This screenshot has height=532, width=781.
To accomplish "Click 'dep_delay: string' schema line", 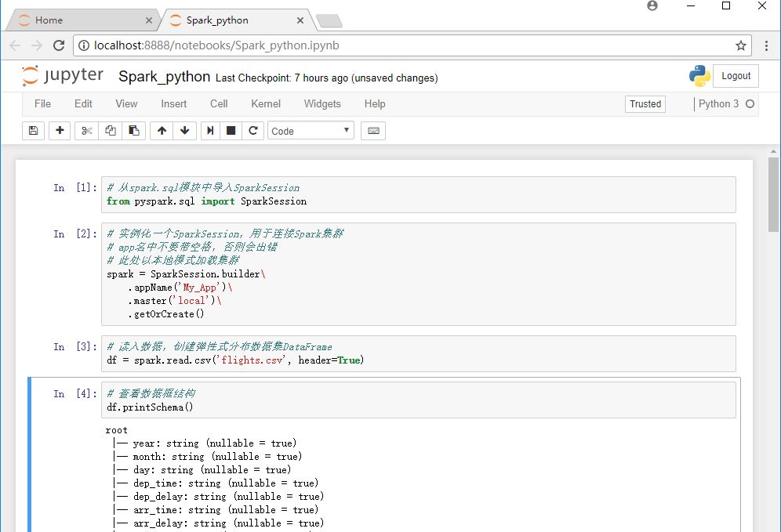I will click(x=219, y=496).
